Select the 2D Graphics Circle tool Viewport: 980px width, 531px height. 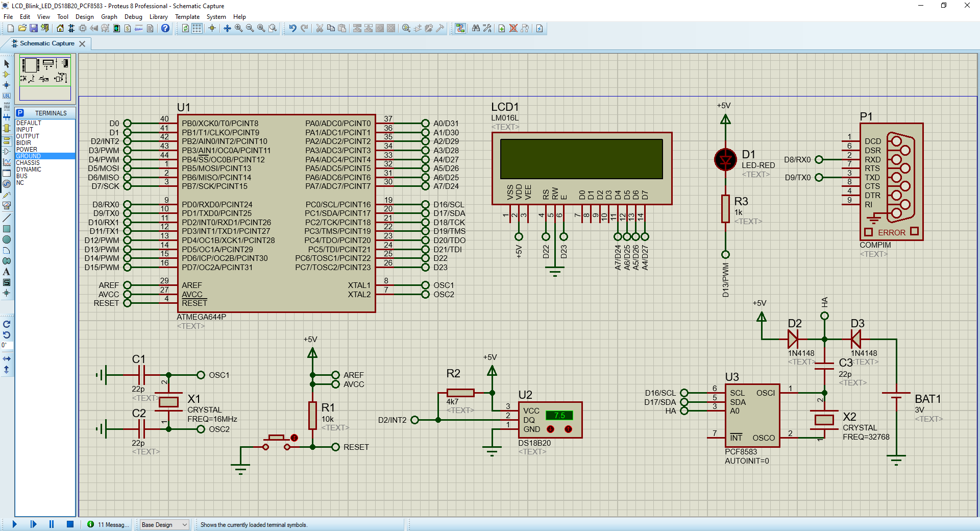(x=7, y=239)
